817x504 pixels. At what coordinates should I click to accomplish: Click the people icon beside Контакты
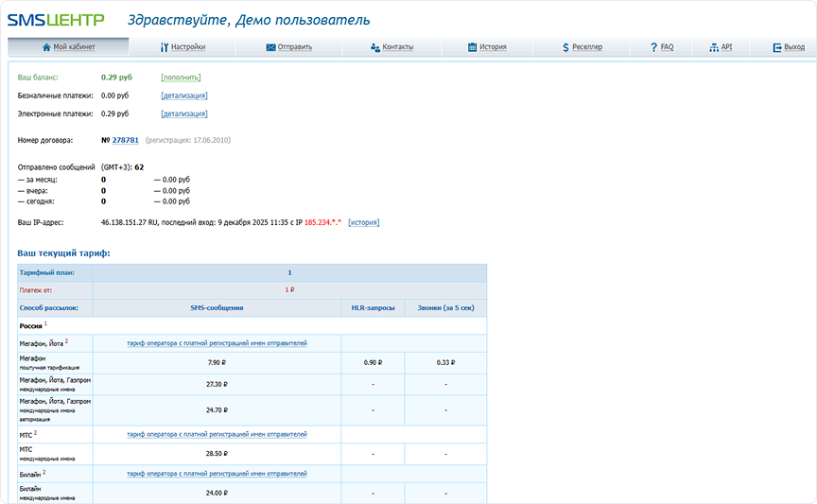375,47
